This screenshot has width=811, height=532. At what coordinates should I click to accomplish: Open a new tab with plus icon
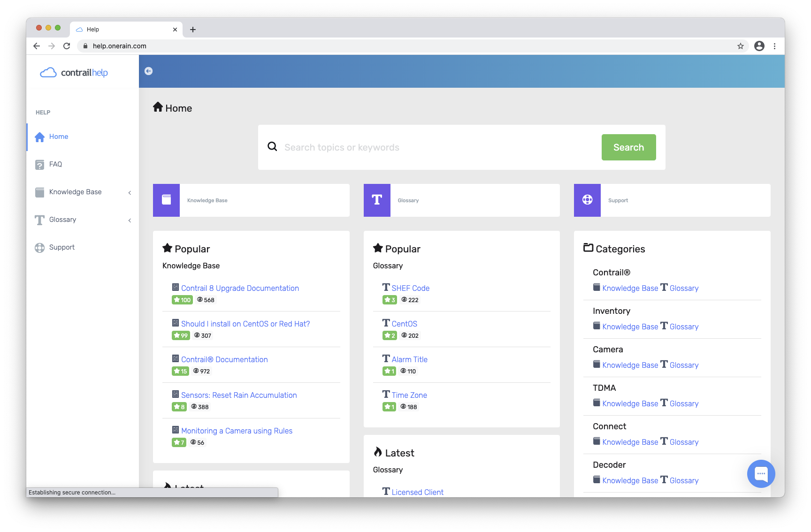pyautogui.click(x=193, y=30)
